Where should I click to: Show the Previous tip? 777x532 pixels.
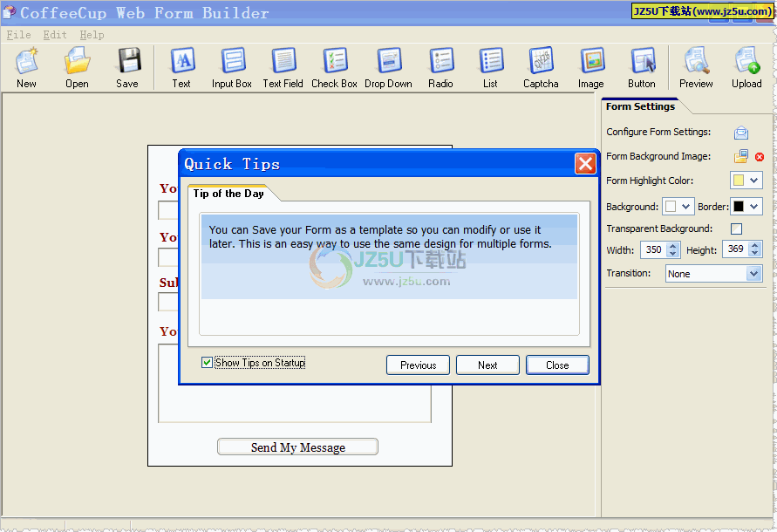[x=419, y=365]
